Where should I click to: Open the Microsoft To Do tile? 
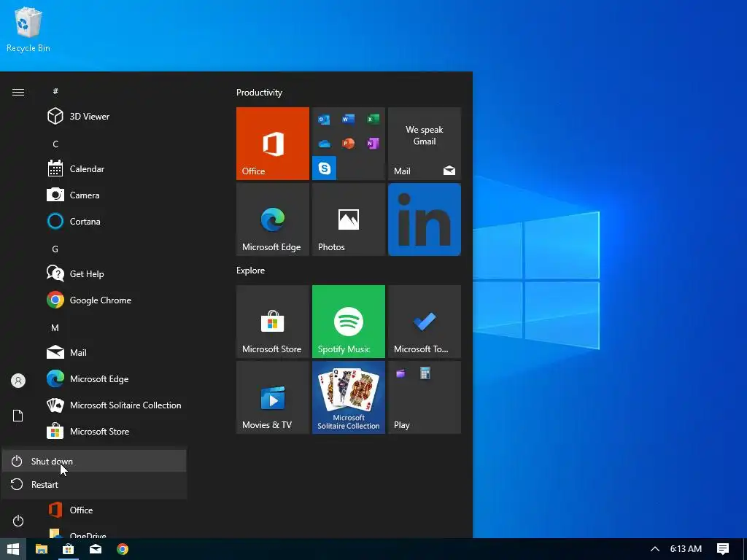click(x=425, y=322)
